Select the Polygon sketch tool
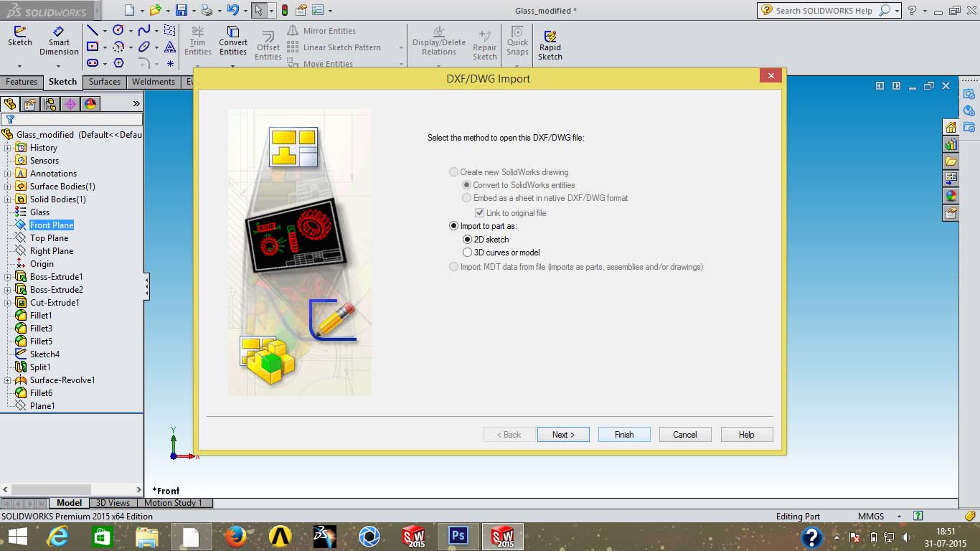The height and width of the screenshot is (551, 980). [118, 63]
